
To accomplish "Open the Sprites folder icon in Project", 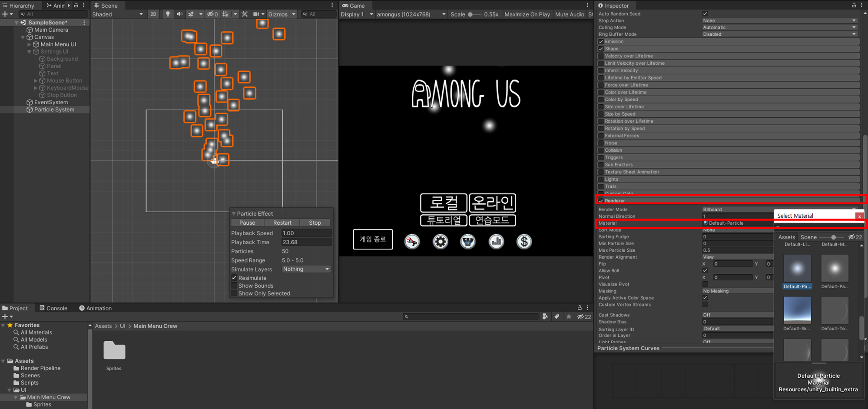I will [114, 350].
